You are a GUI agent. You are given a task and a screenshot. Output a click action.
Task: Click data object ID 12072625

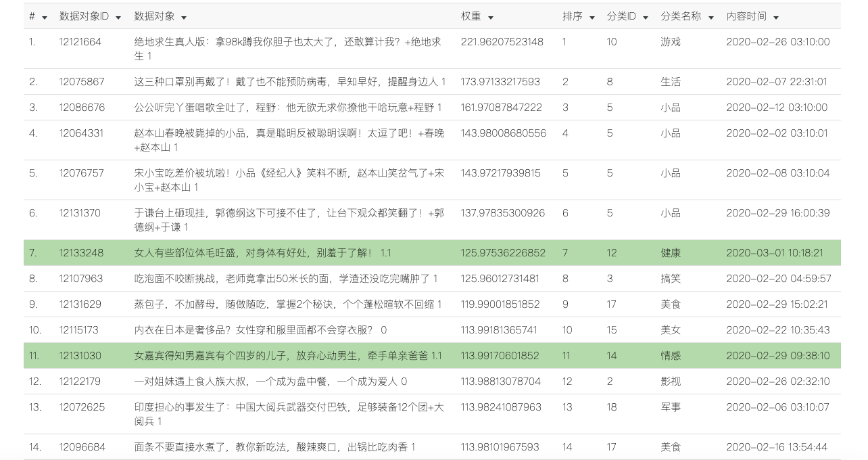(80, 407)
